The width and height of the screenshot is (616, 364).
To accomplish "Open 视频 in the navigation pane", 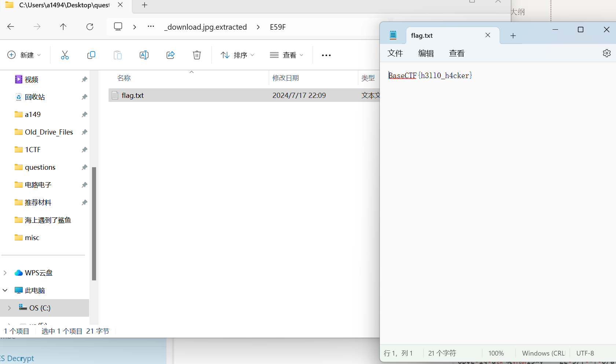I will (x=32, y=80).
